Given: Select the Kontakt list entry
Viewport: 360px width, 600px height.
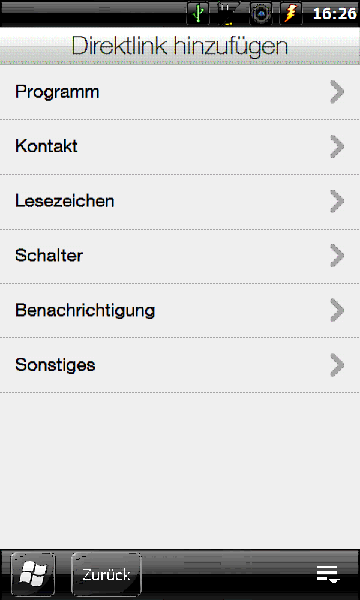Looking at the screenshot, I should 180,147.
